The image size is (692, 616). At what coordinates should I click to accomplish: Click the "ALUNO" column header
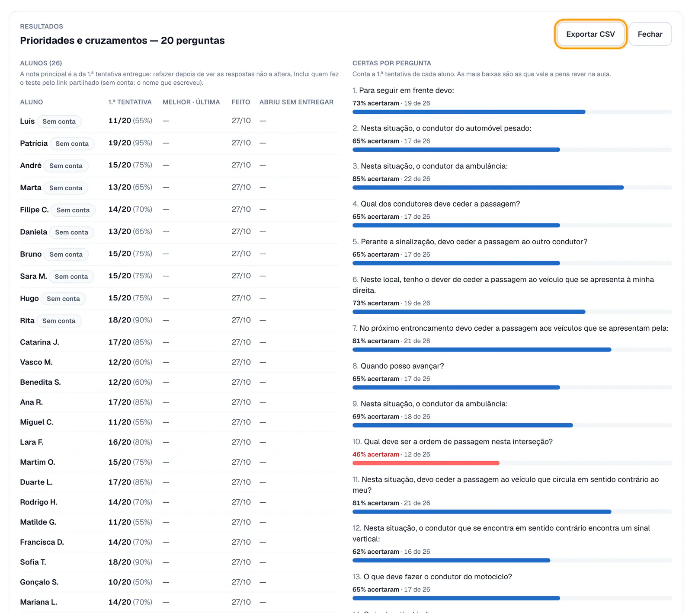32,102
